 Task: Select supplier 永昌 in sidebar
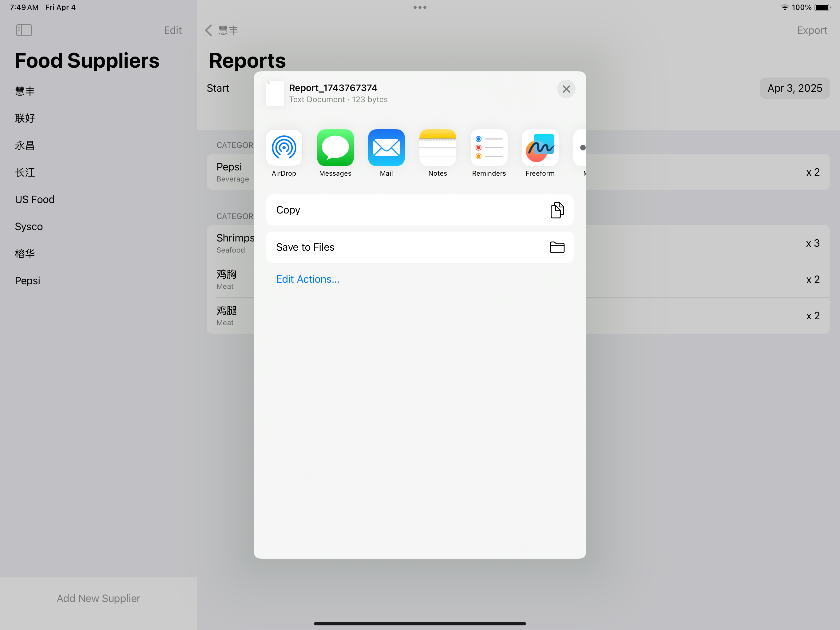98,145
